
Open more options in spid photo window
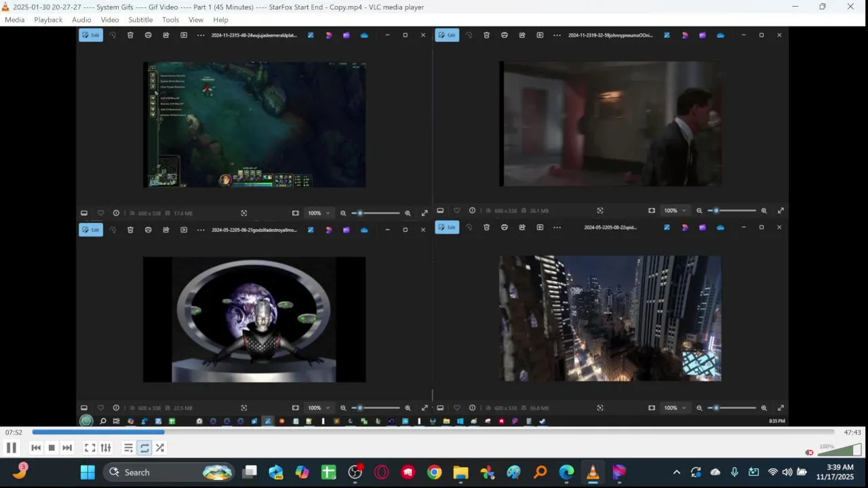click(x=557, y=227)
